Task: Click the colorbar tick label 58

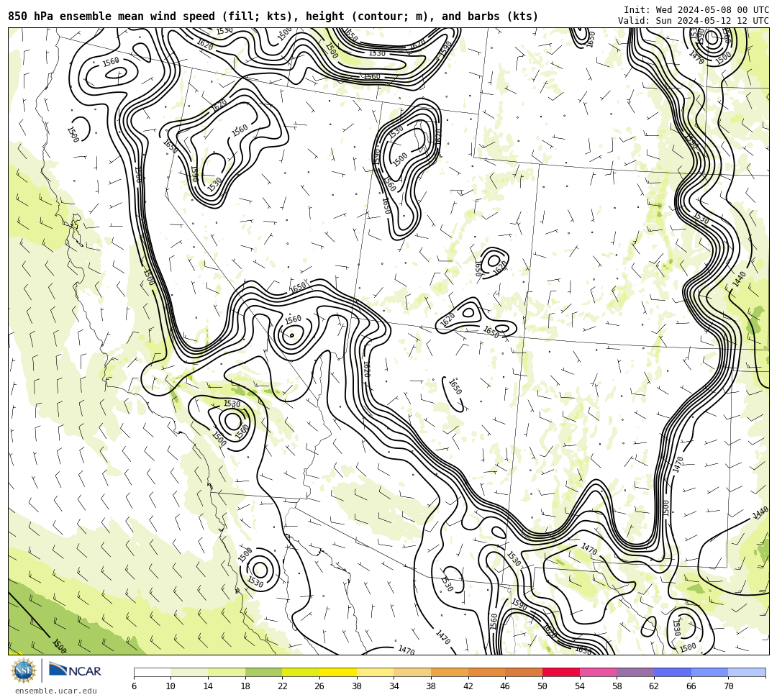Action: pos(617,686)
